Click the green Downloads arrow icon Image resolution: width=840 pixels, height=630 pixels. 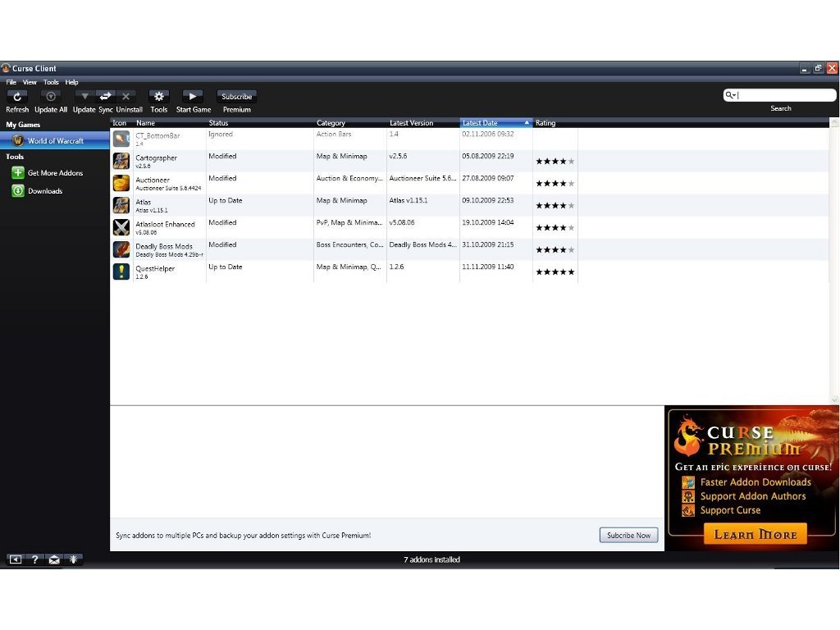tap(18, 190)
